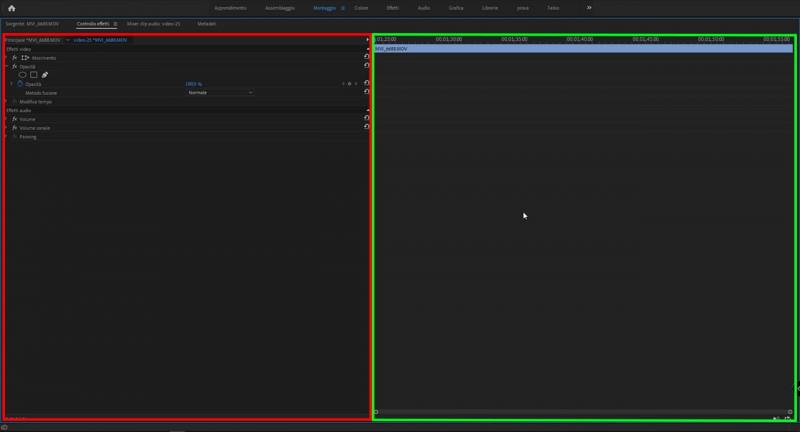The height and width of the screenshot is (432, 800).
Task: Show more workspaces with the double-arrow overflow
Action: click(x=589, y=8)
